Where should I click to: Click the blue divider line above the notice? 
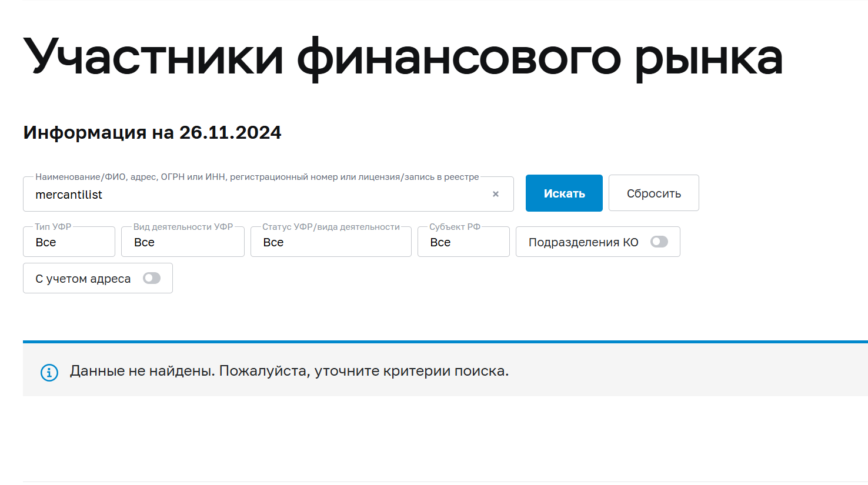coord(445,342)
